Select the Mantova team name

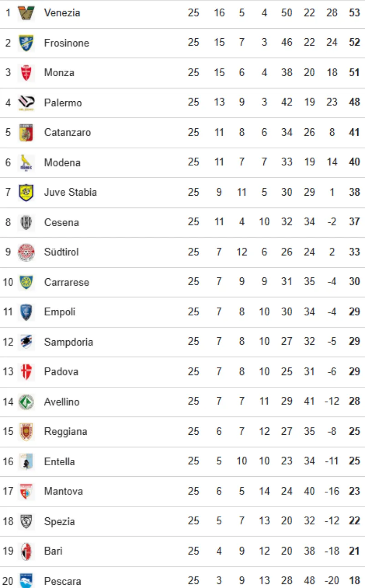click(x=63, y=491)
